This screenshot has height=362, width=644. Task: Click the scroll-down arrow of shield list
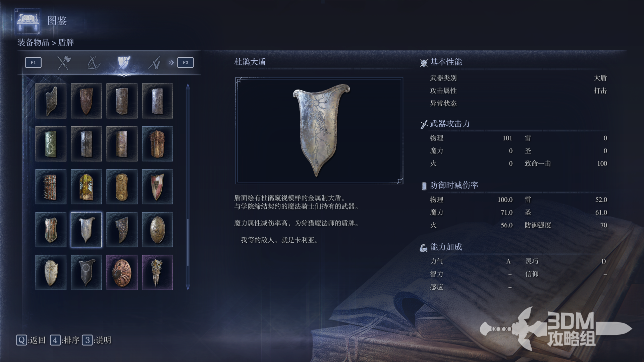(x=188, y=287)
